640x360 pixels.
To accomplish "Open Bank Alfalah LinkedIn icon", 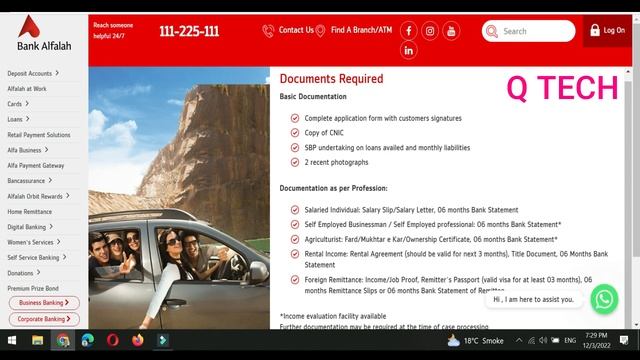I will 409,51.
